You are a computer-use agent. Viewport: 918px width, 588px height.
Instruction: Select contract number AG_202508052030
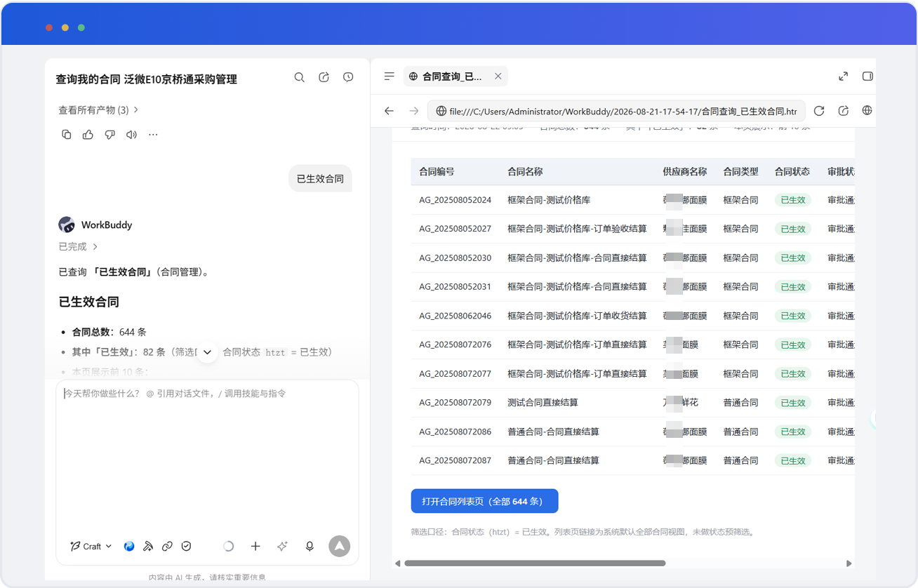[x=455, y=258]
